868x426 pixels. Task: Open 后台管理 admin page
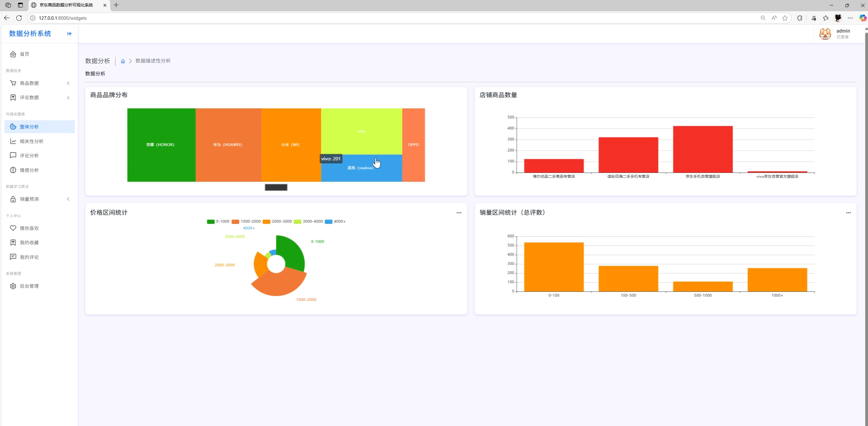point(39,286)
